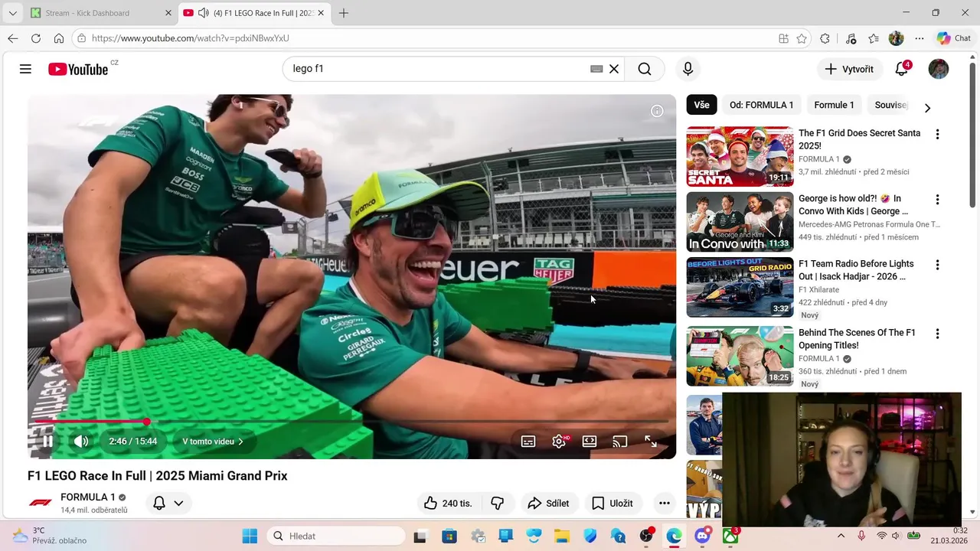Start voice search with microphone
Viewport: 980px width, 551px height.
688,69
